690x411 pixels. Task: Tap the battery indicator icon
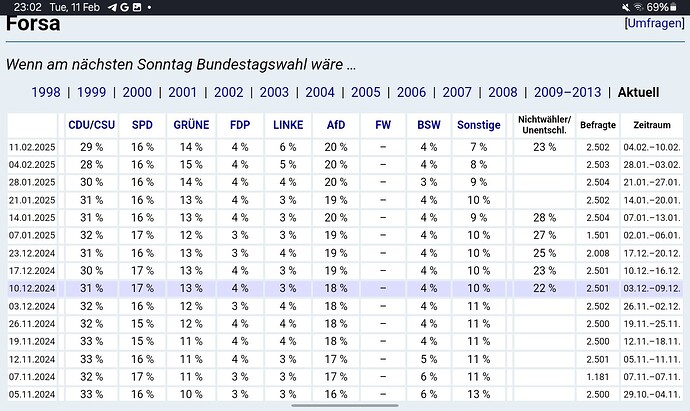[x=673, y=7]
